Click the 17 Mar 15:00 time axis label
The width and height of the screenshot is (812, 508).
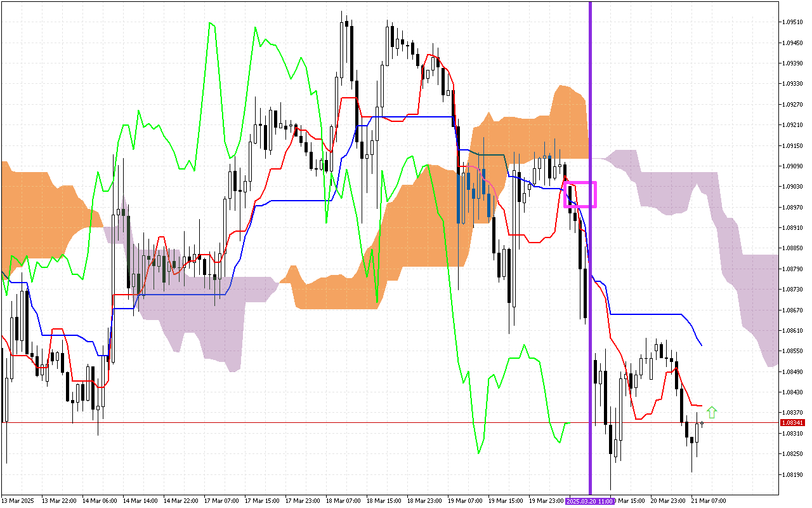point(261,501)
